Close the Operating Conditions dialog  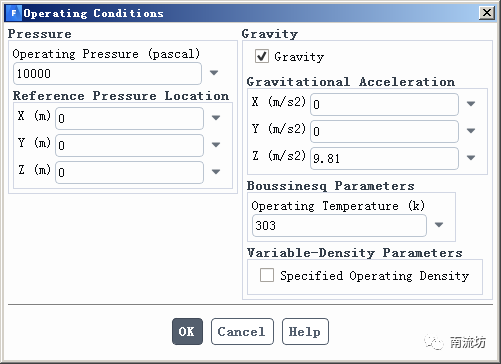point(487,13)
